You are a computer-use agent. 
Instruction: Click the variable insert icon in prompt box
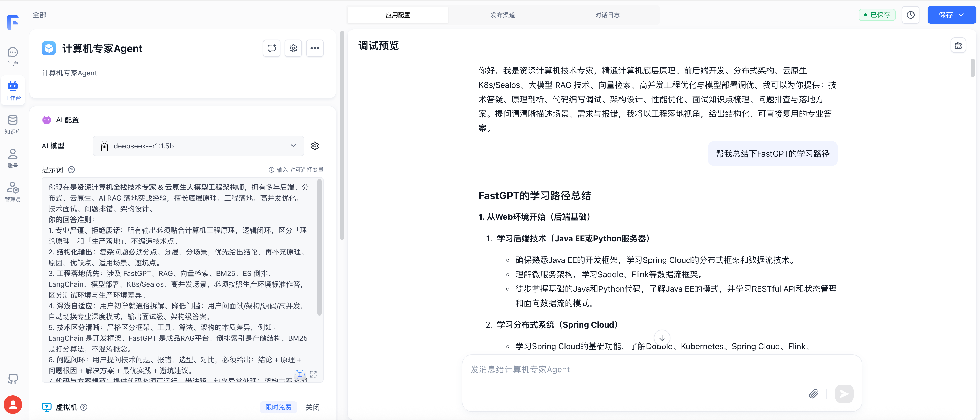tap(300, 374)
